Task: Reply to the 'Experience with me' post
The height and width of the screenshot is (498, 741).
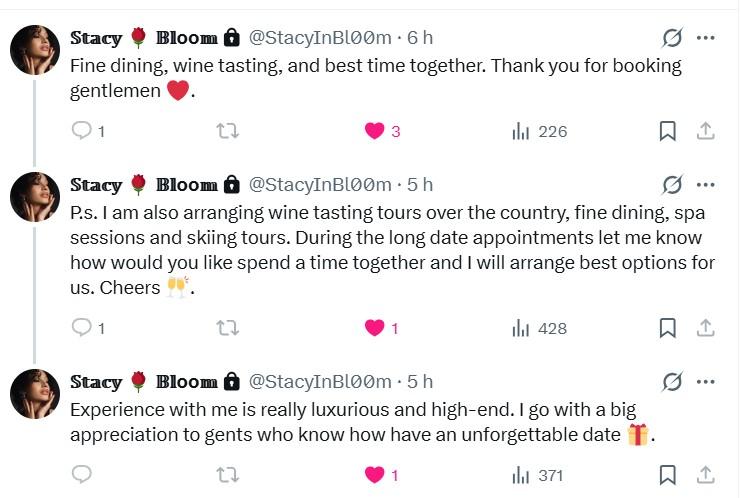Action: coord(82,475)
